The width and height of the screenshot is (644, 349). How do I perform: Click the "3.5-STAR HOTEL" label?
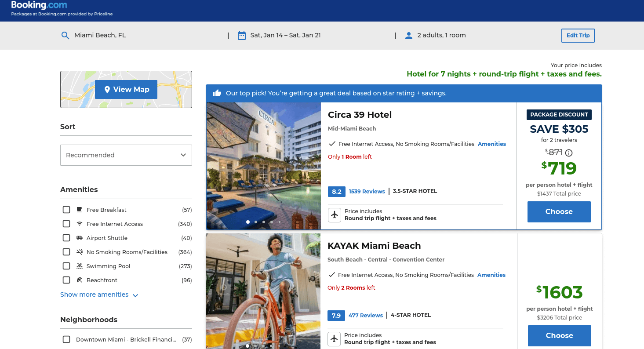click(x=415, y=192)
